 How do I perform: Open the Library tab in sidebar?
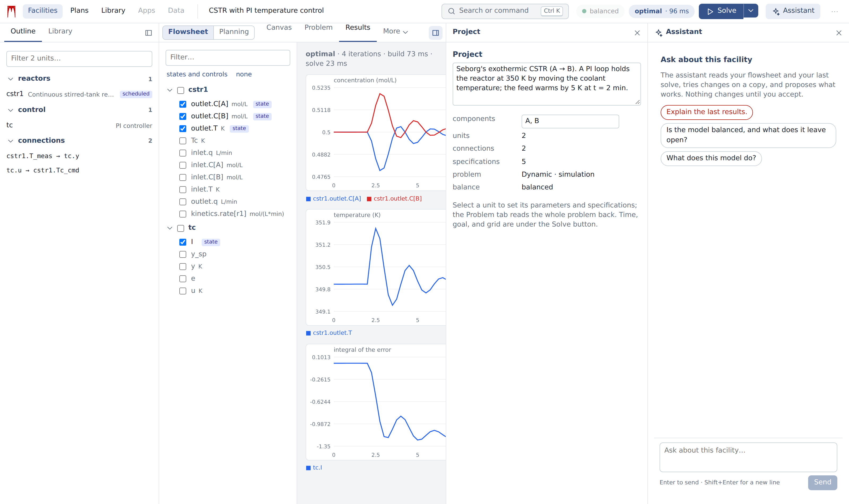[x=60, y=31]
